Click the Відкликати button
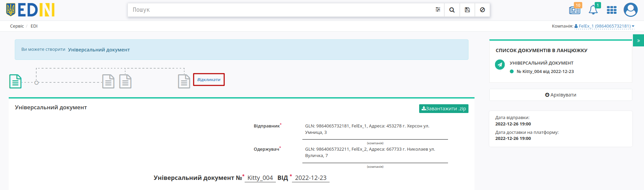 coord(209,80)
